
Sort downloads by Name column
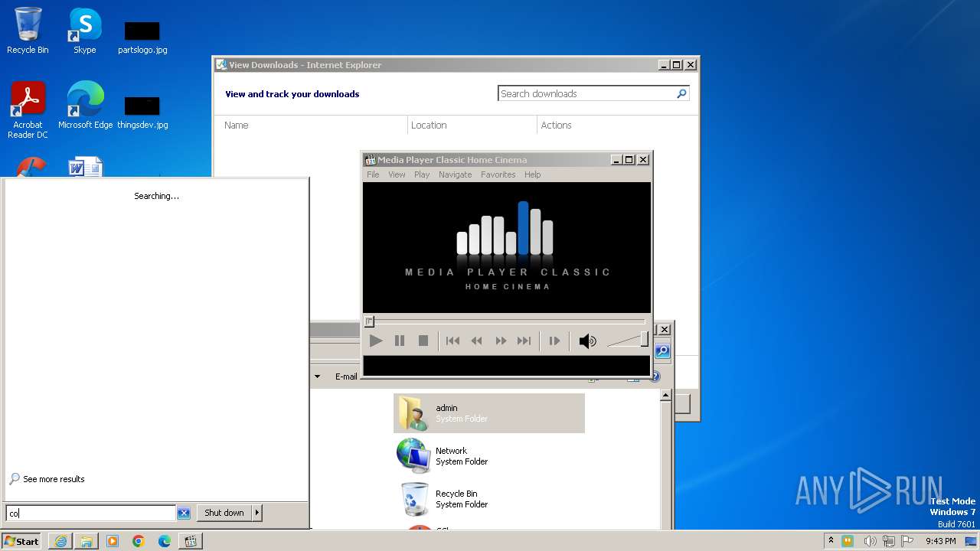click(236, 125)
